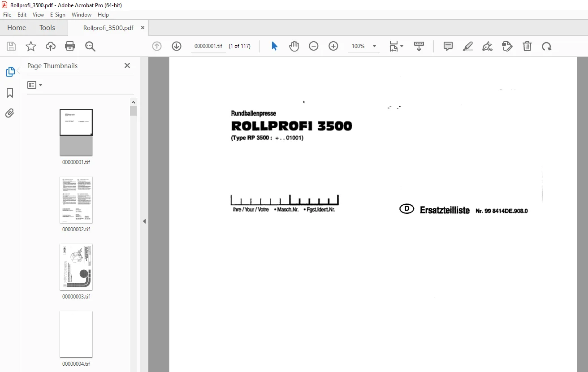588x372 pixels.
Task: Open the File menu
Action: point(7,15)
